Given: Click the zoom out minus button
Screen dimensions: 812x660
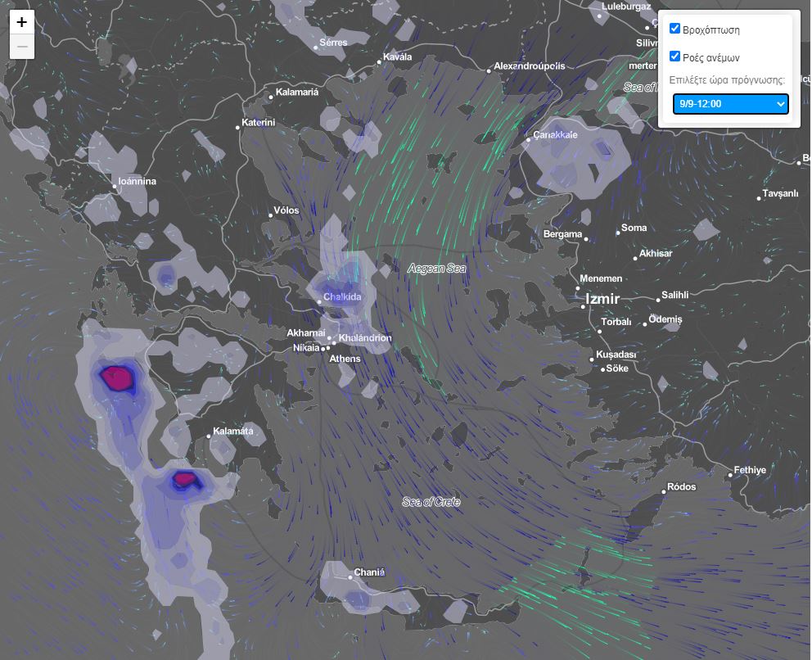Looking at the screenshot, I should click(x=22, y=47).
